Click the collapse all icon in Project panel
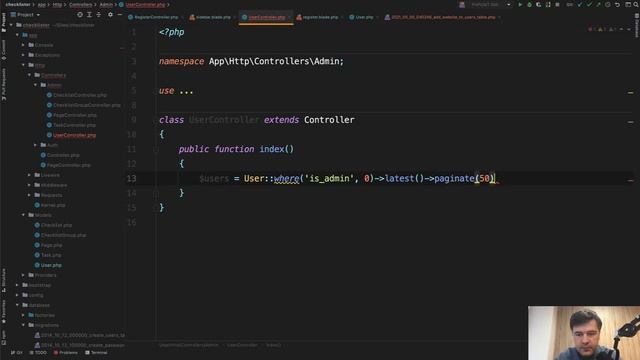This screenshot has height=360, width=640. pos(98,15)
